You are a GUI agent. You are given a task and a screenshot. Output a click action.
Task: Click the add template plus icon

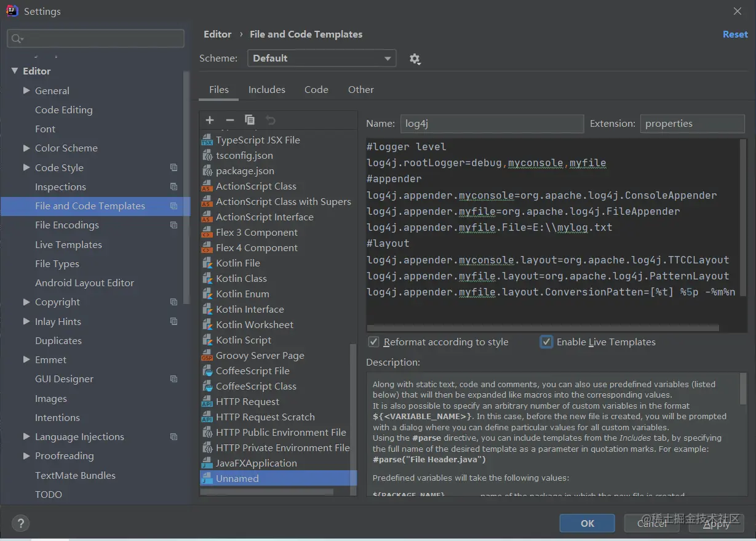[210, 120]
